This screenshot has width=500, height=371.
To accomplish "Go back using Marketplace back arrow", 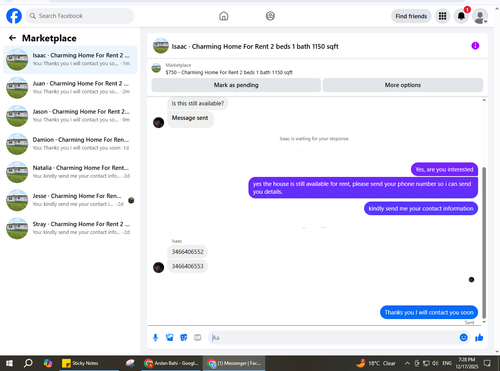I will 12,38.
